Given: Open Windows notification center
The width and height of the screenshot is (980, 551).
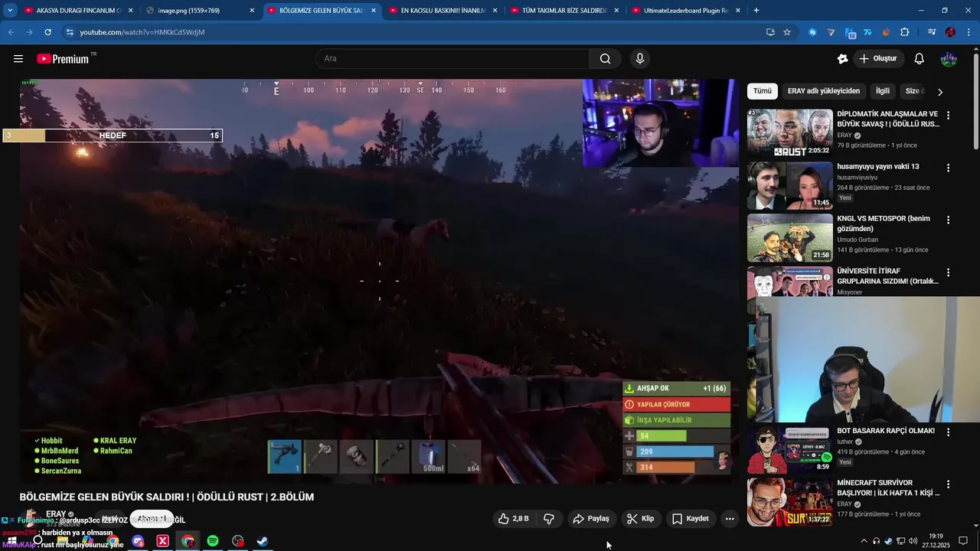Looking at the screenshot, I should pos(963,541).
